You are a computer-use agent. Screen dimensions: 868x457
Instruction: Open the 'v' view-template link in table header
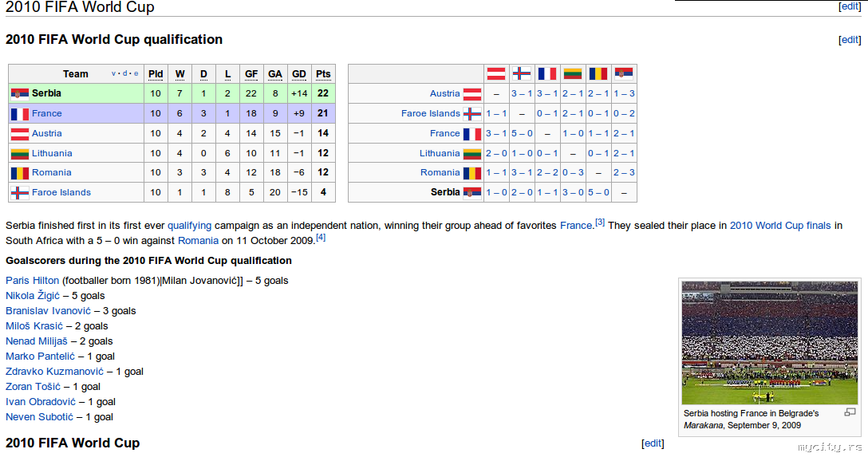[114, 73]
